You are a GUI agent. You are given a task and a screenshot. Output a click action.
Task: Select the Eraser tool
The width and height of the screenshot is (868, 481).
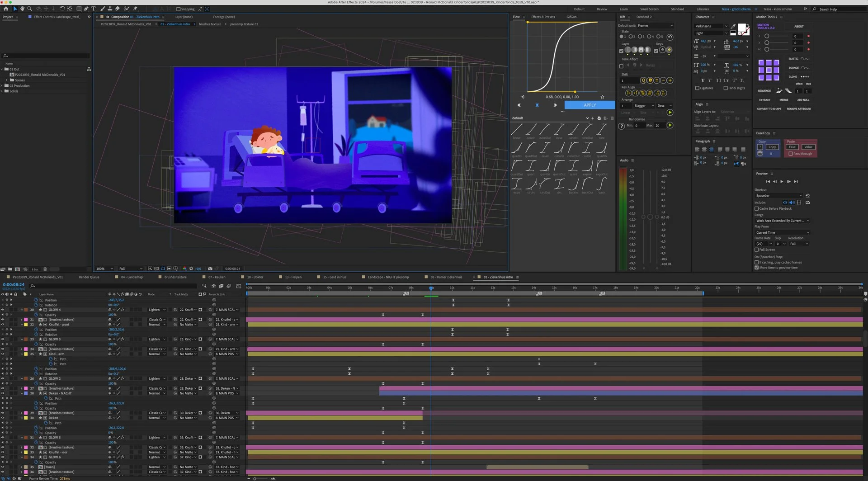click(118, 9)
